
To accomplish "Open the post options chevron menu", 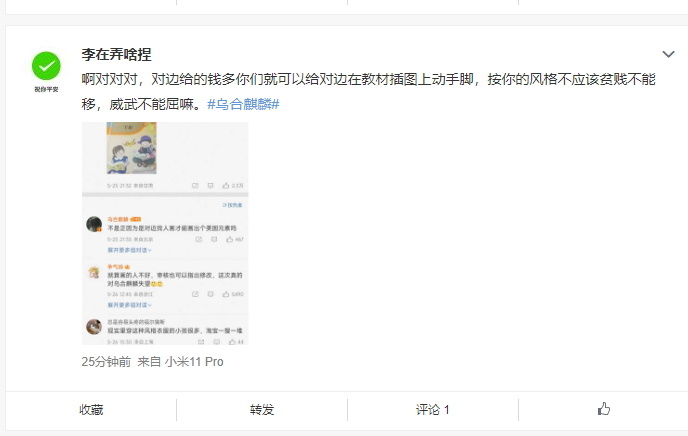I will click(x=668, y=54).
